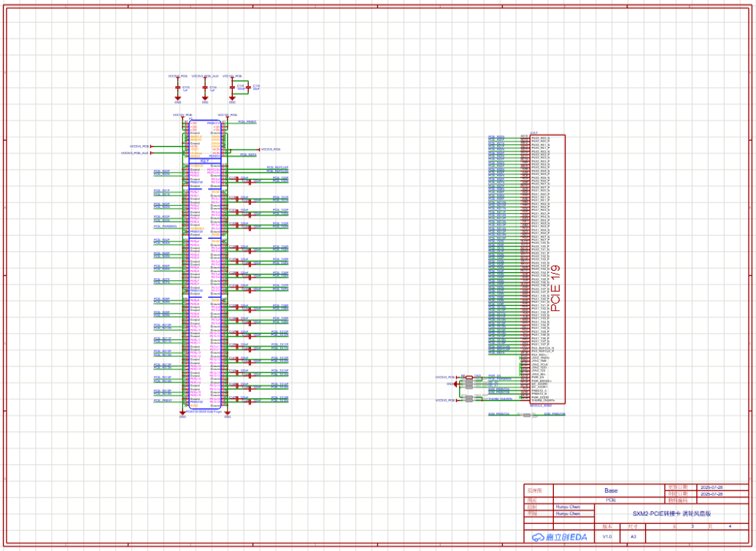
Task: Select the PCIE_PWRBRKN net label
Action: pyautogui.click(x=165, y=226)
